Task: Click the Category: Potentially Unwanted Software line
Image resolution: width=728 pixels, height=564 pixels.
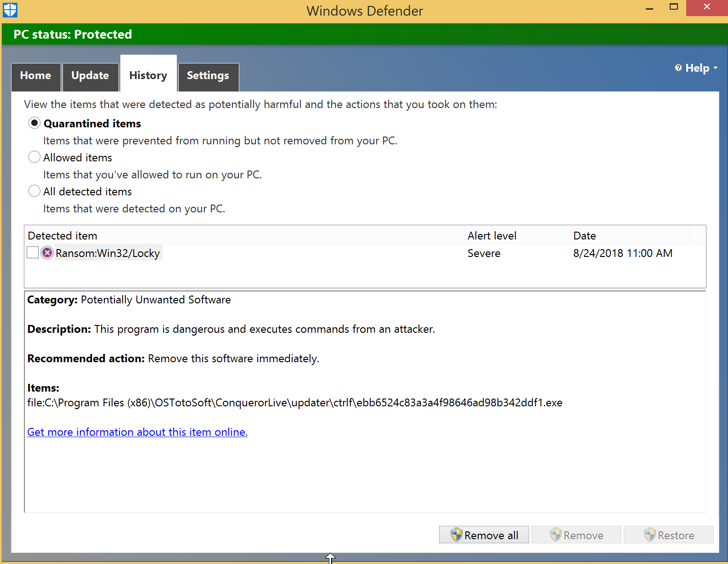Action: click(129, 300)
